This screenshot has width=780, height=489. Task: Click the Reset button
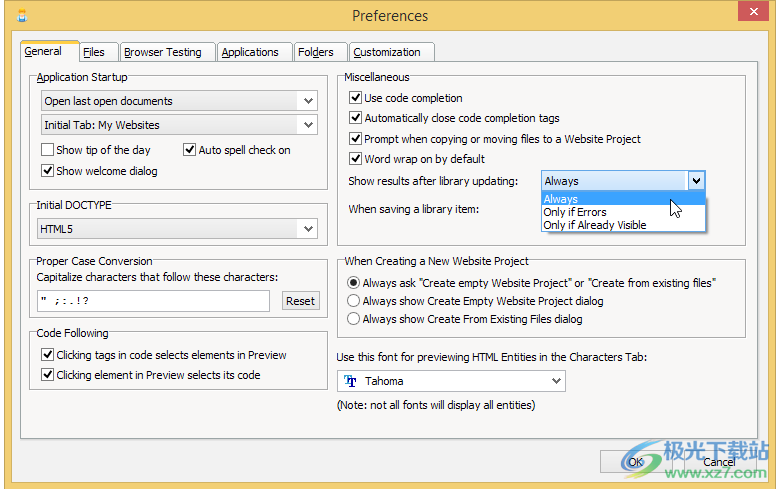pyautogui.click(x=300, y=301)
